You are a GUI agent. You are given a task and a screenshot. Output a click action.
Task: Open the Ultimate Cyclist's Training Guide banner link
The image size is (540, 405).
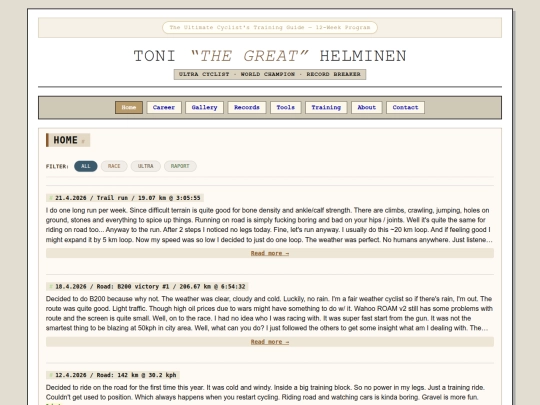pyautogui.click(x=270, y=28)
